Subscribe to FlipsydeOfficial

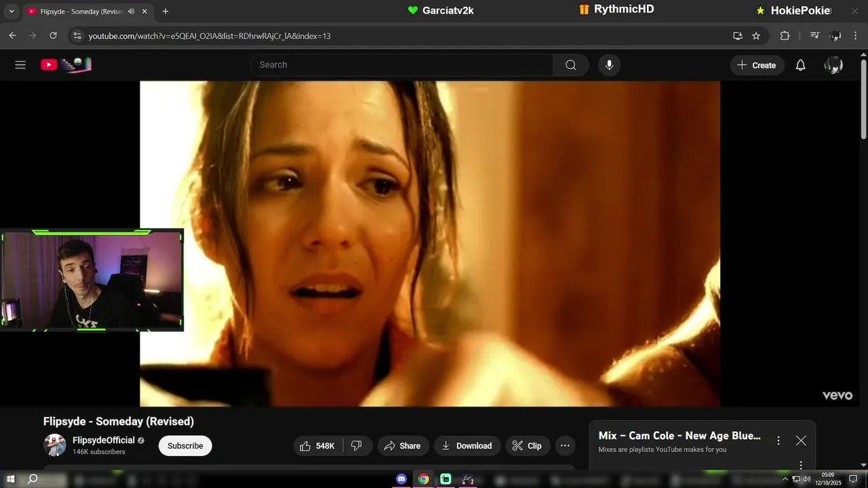[x=185, y=446]
